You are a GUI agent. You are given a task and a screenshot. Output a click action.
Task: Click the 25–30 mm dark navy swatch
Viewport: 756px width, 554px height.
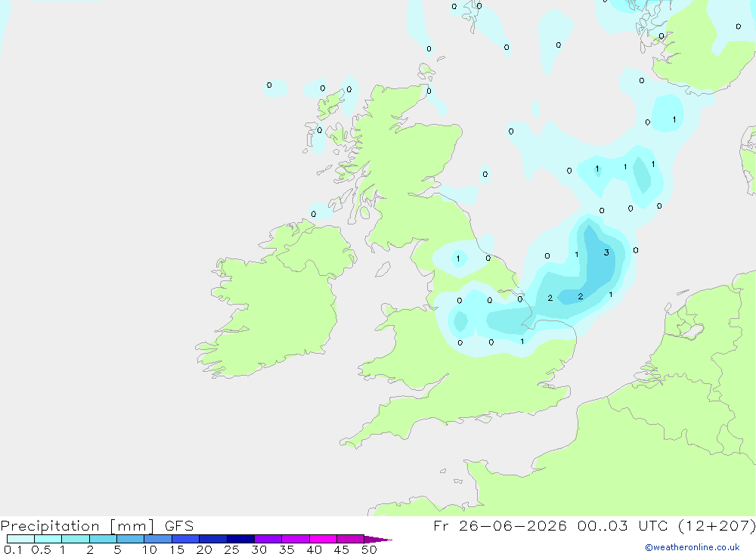[x=240, y=539]
